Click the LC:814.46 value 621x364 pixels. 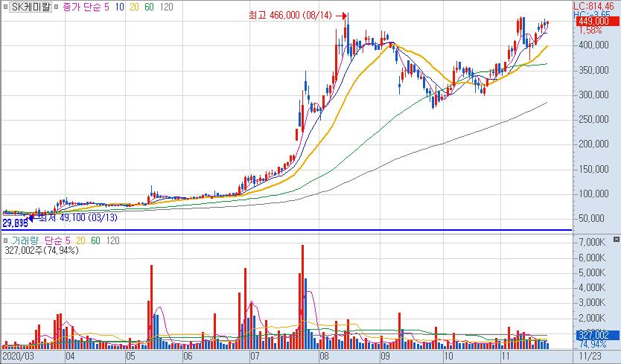coord(593,7)
